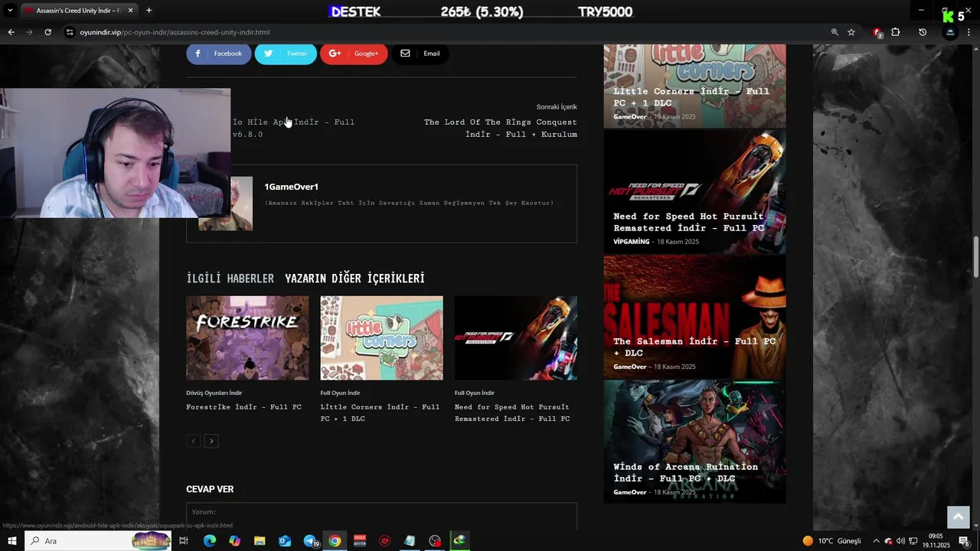The width and height of the screenshot is (980, 551).
Task: Close the Assassin's Creed Unity tab
Action: pos(130,11)
